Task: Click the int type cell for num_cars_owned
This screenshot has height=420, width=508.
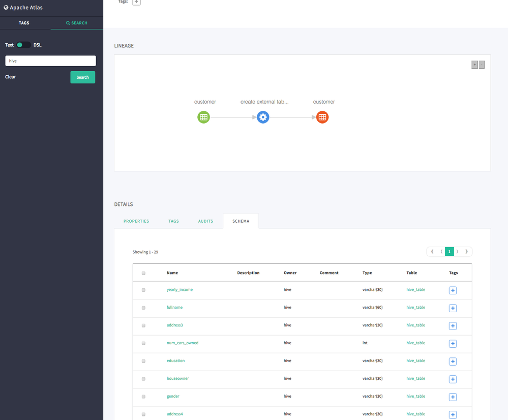Action: (x=365, y=343)
